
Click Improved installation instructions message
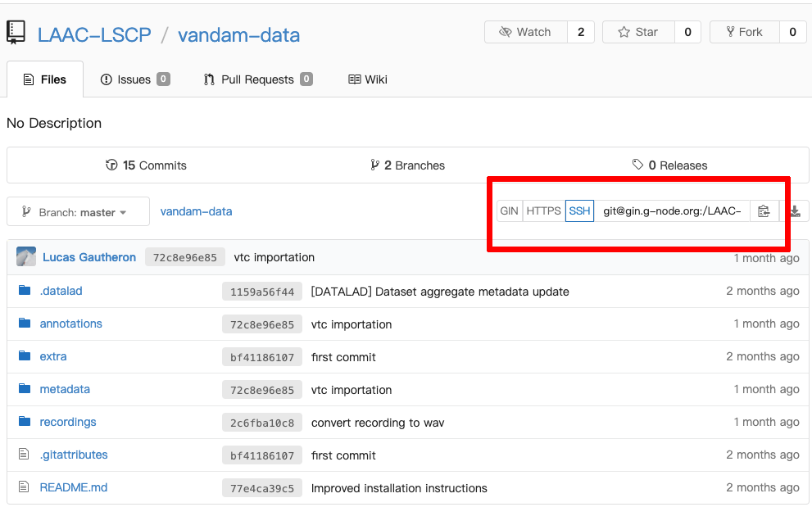tap(399, 488)
